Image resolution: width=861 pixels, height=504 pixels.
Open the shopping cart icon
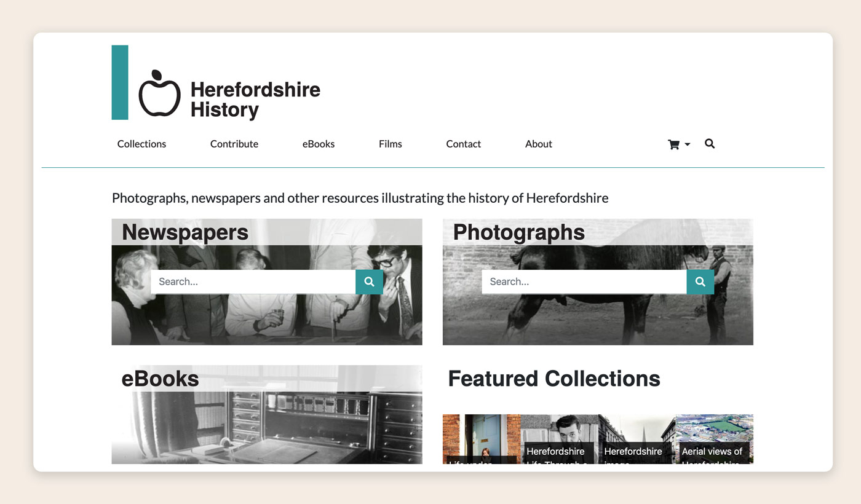coord(674,144)
